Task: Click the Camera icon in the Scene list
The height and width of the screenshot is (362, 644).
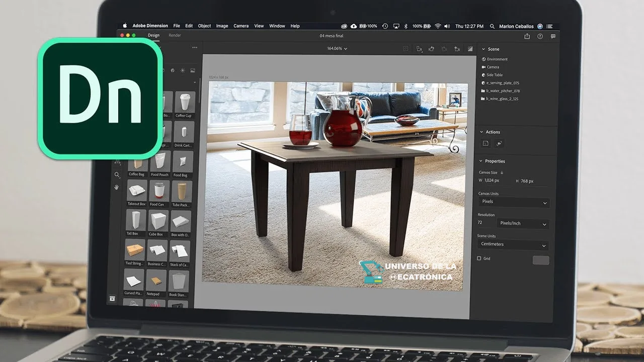Action: [x=484, y=66]
